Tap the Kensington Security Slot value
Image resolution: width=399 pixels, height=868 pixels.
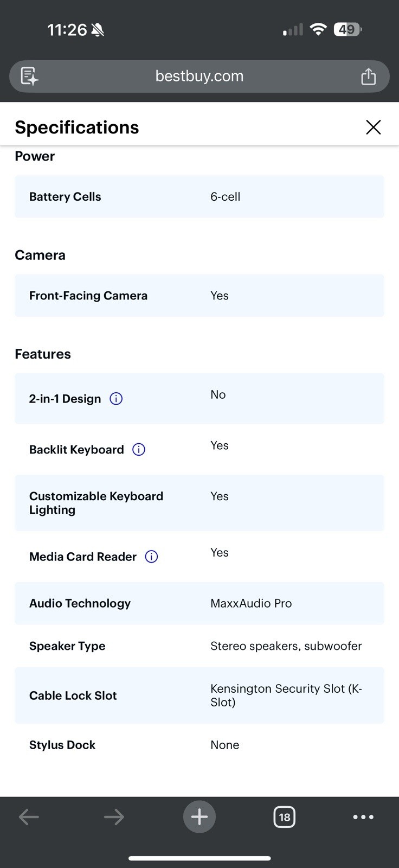click(286, 695)
